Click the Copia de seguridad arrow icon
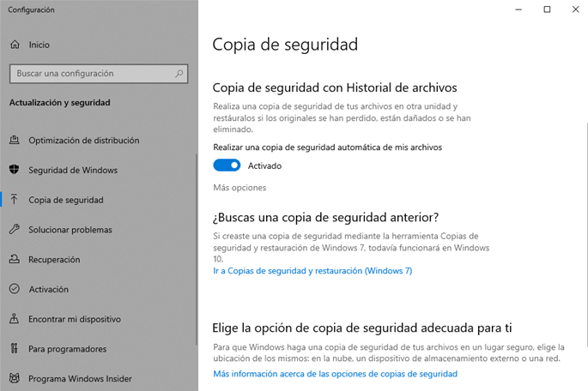 pos(14,200)
